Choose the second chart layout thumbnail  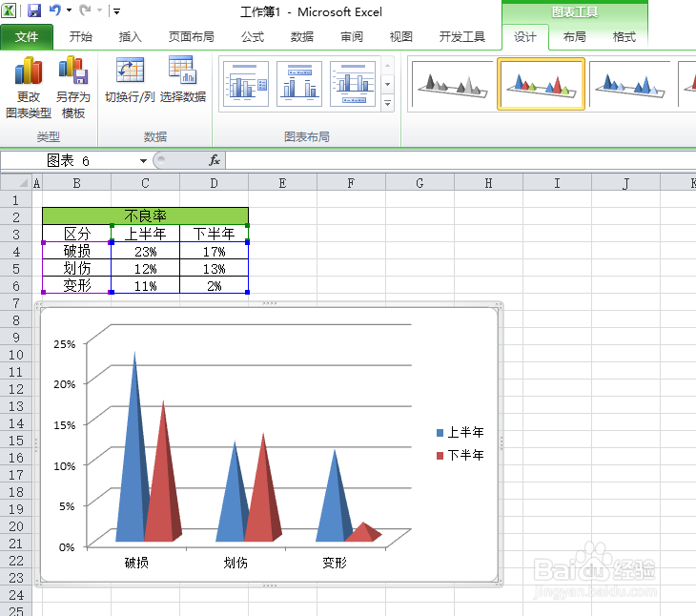[299, 84]
